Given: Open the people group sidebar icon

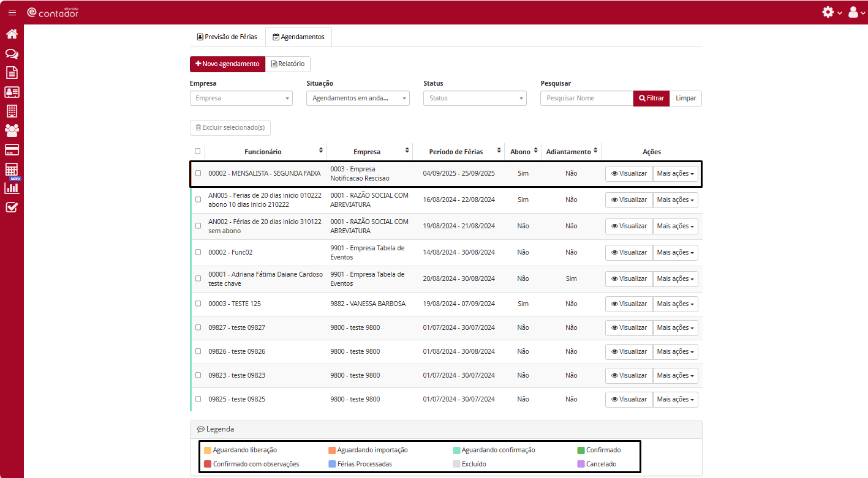Looking at the screenshot, I should click(x=12, y=130).
